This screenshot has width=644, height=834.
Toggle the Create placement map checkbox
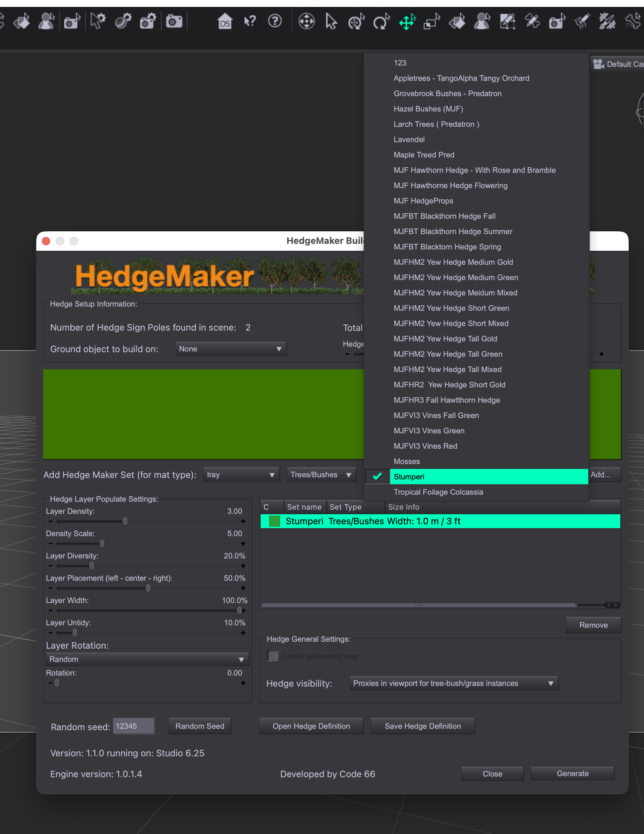tap(273, 656)
